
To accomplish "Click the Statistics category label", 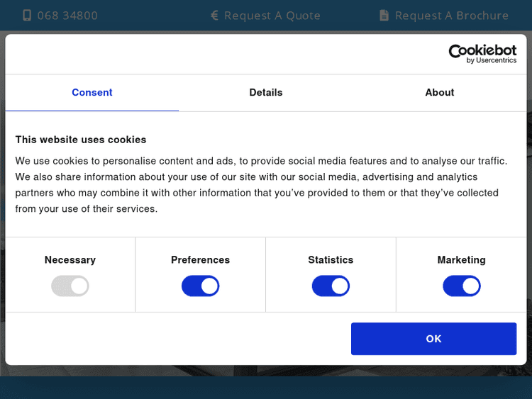I will coord(331,260).
